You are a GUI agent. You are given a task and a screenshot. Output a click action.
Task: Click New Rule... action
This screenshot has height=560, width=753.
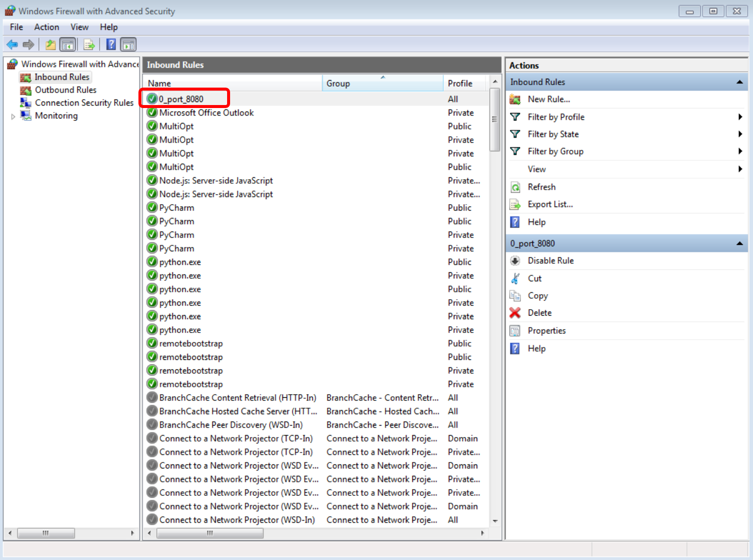[x=549, y=100]
